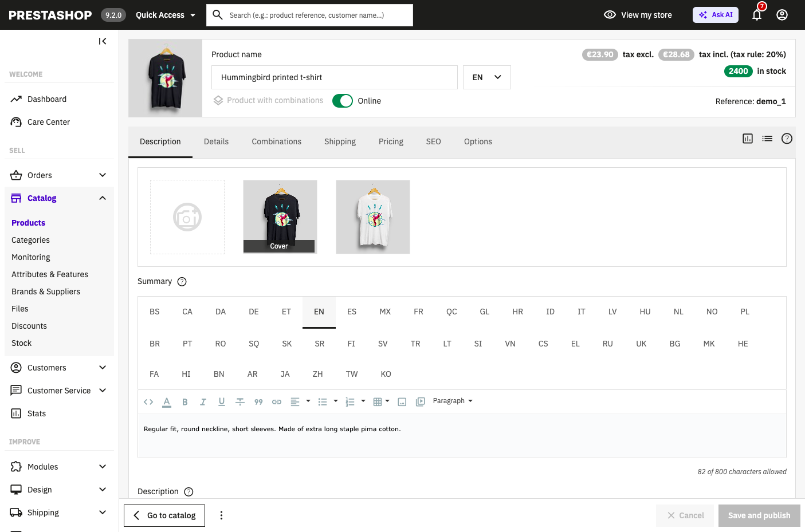Show Summary field help tooltip

[x=182, y=282]
